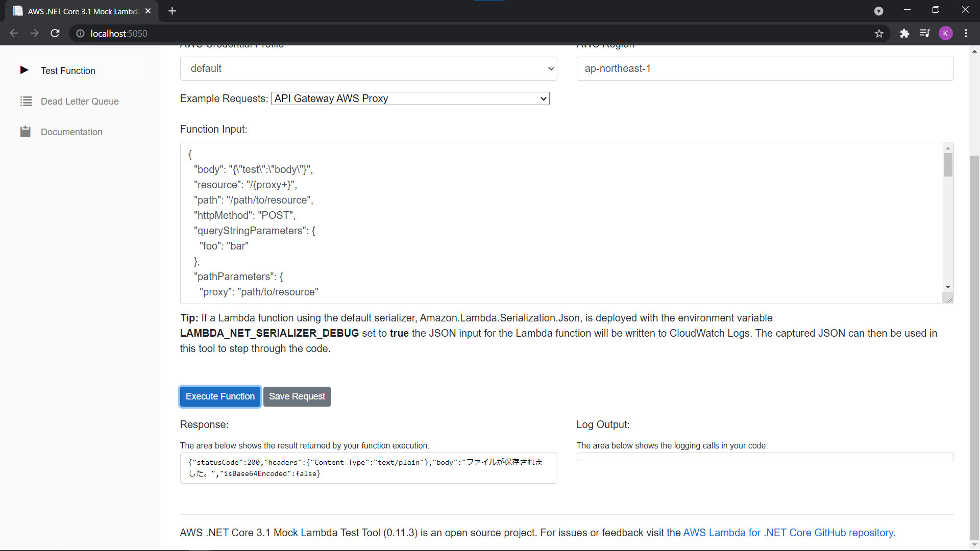Open the Test Function menu item

click(x=68, y=70)
